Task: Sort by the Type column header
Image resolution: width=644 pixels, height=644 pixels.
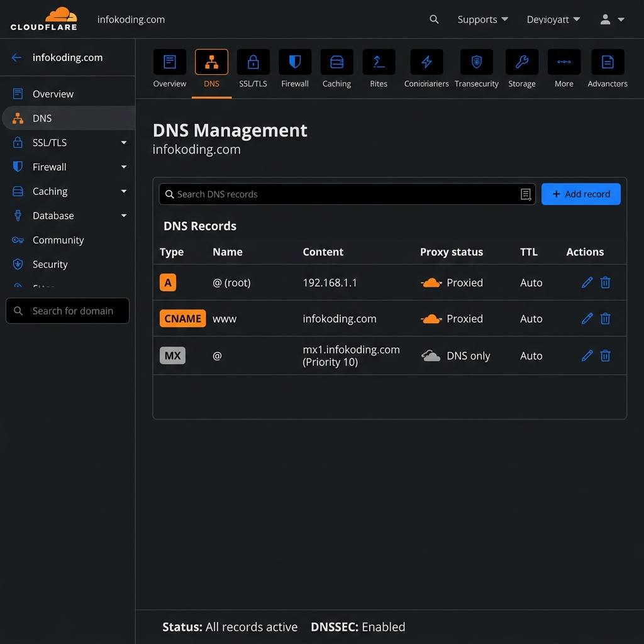Action: pos(172,252)
